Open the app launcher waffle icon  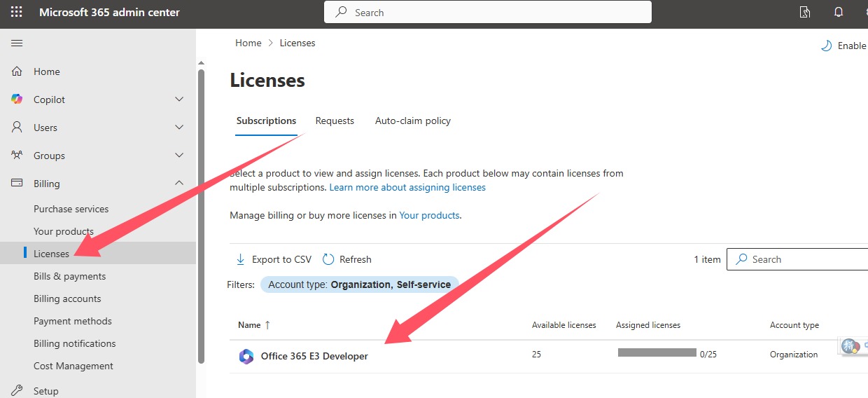pos(16,13)
